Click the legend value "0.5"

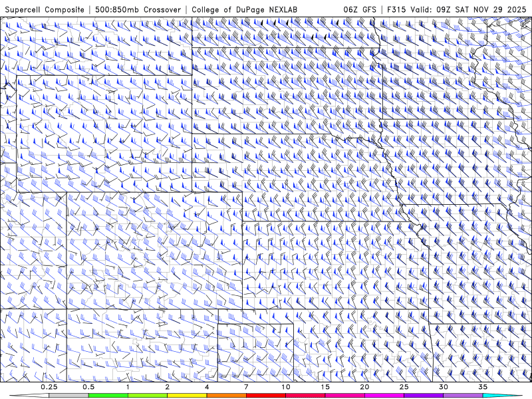(x=88, y=387)
